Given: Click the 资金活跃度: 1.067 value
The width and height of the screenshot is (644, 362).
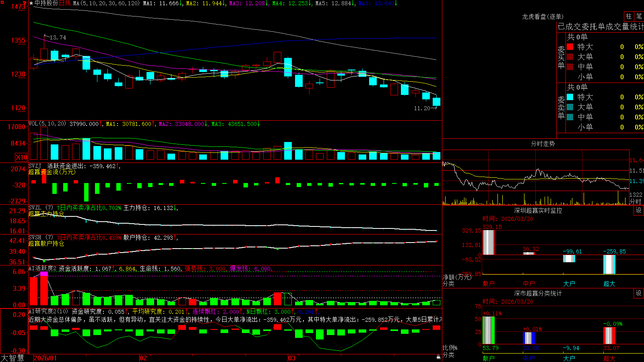Looking at the screenshot, I should 85,268.
